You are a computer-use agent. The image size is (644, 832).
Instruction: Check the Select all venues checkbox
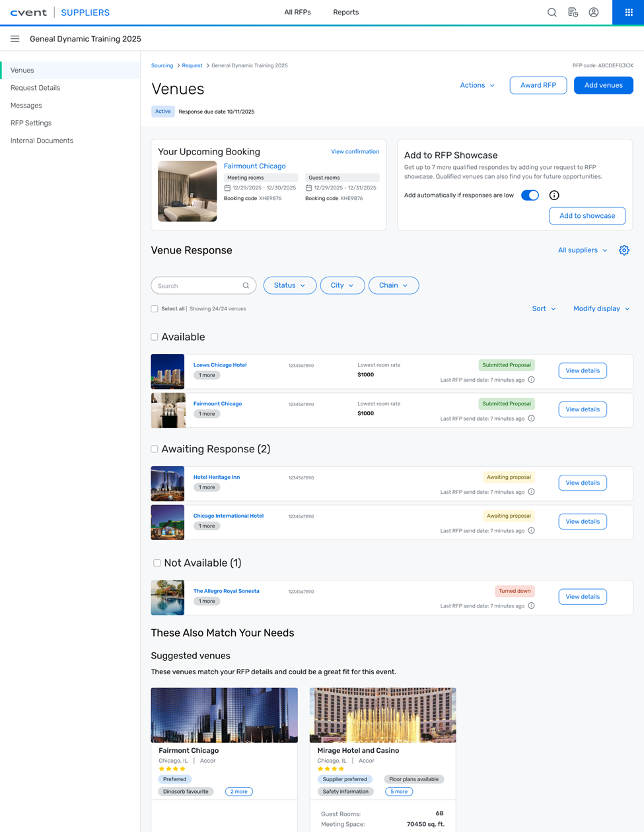tap(155, 309)
